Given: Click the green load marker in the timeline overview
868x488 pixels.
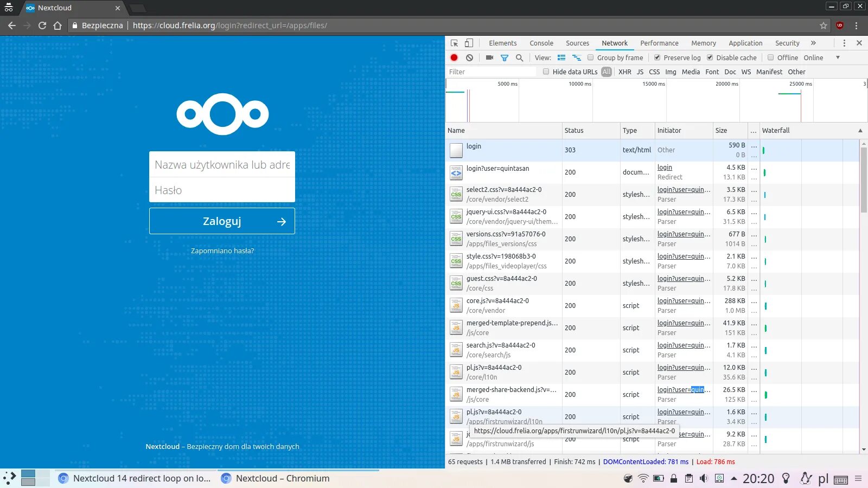Looking at the screenshot, I should pyautogui.click(x=789, y=94).
